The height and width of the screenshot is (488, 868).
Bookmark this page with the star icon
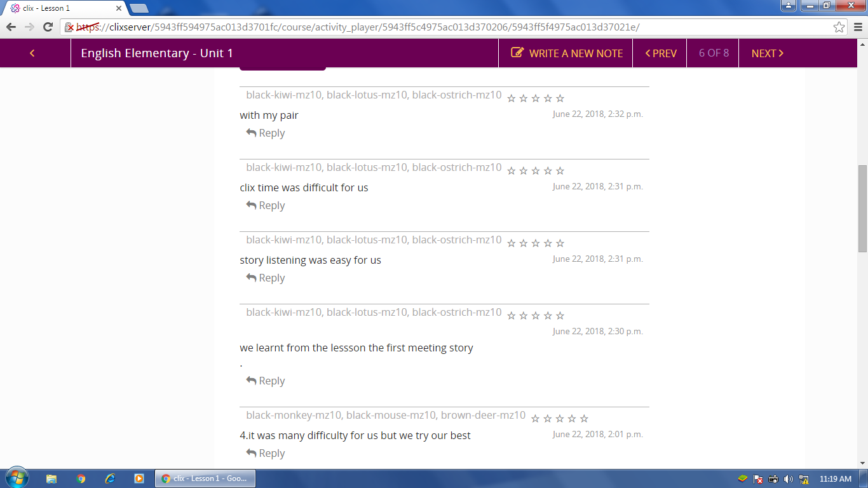(x=839, y=27)
